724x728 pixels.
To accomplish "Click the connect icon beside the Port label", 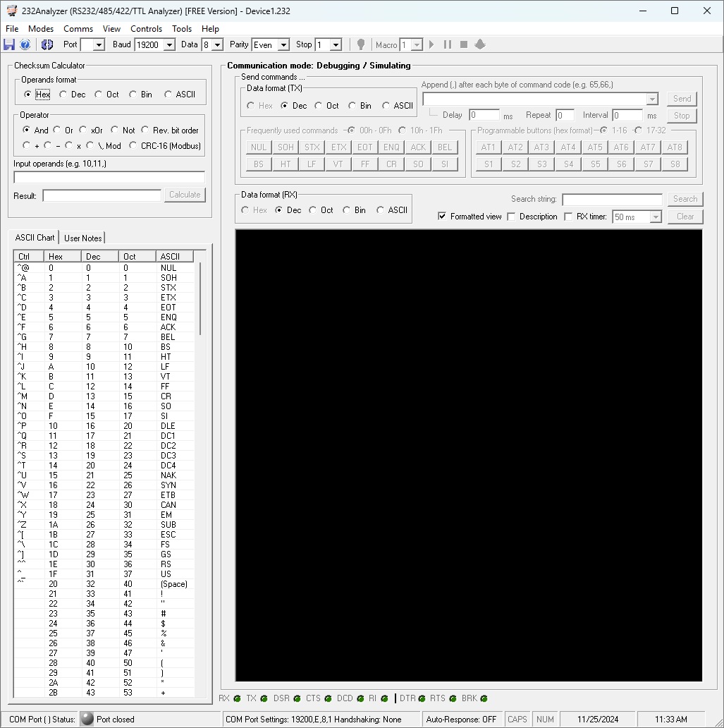I will coord(47,44).
